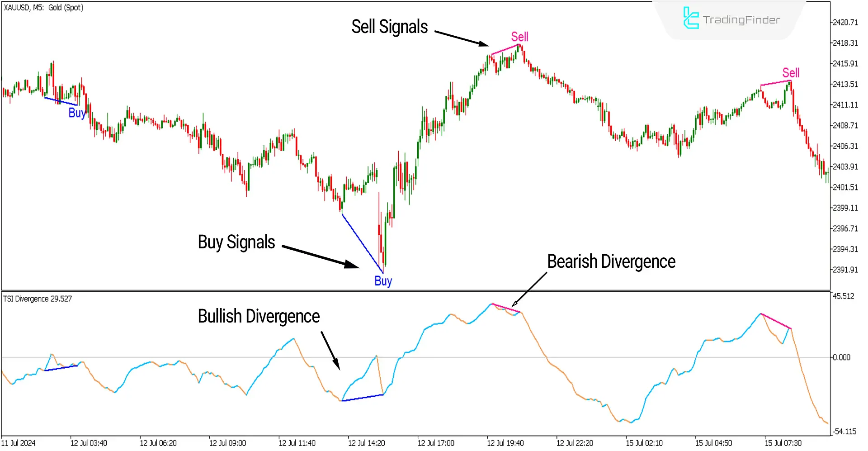The height and width of the screenshot is (451, 868).
Task: Select the first Buy signal label
Action: coord(77,113)
